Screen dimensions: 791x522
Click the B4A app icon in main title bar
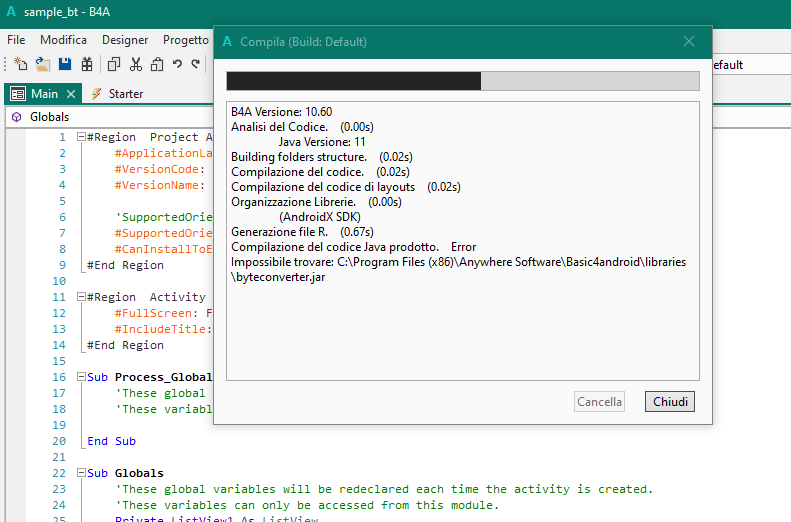coord(11,12)
